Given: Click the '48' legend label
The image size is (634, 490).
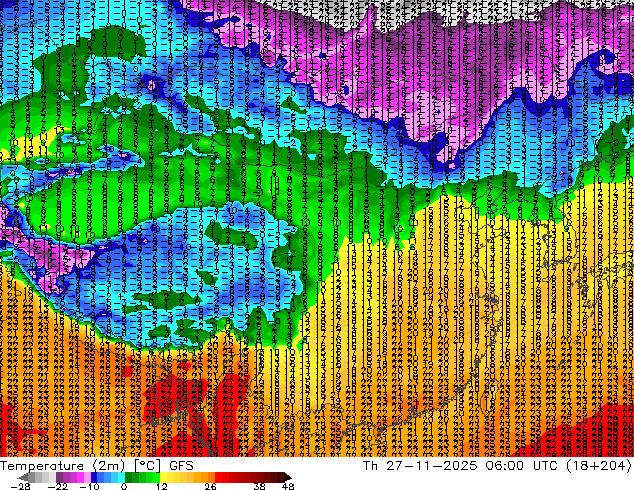Looking at the screenshot, I should pyautogui.click(x=288, y=486).
